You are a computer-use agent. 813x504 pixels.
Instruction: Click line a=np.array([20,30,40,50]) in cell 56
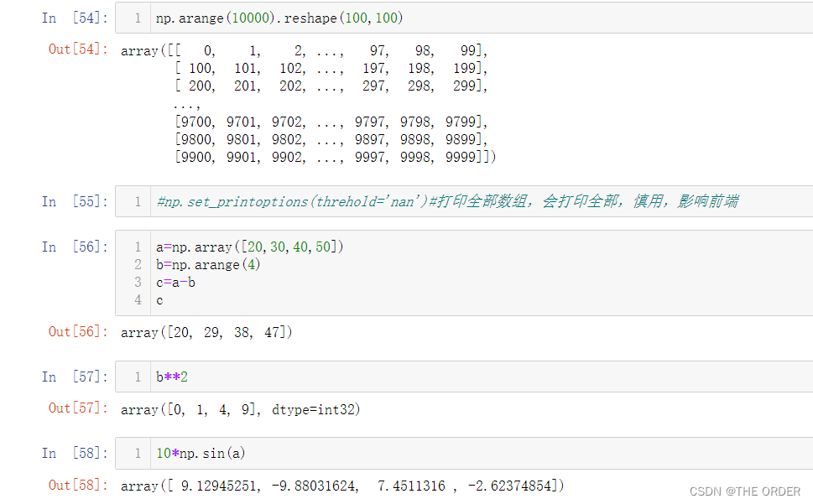click(249, 247)
